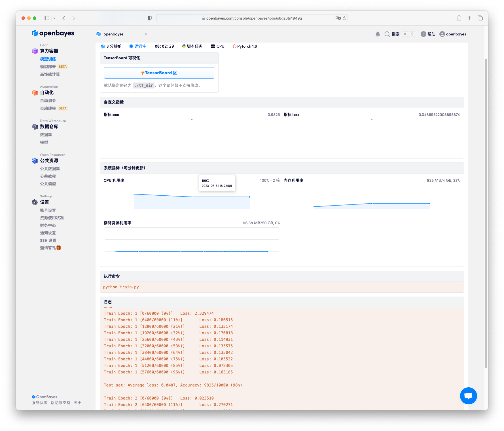The image size is (504, 431).
Task: Toggle the Safari sidebar
Action: [x=46, y=18]
